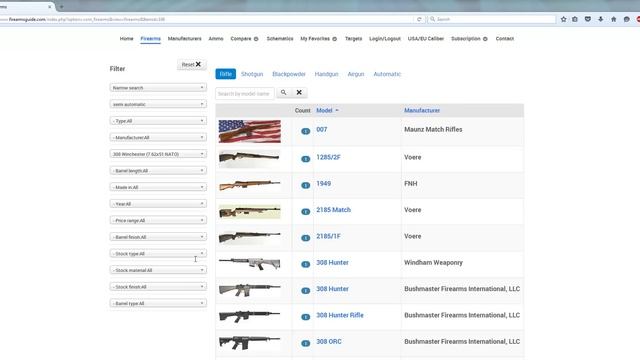Click the Search by model name field
The image size is (640, 360).
244,93
